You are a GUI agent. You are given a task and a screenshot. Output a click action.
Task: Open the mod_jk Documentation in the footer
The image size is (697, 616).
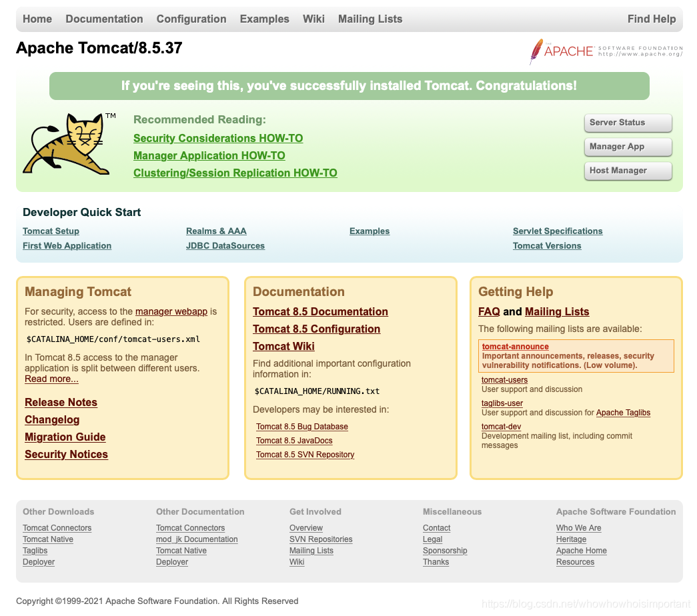tap(196, 539)
